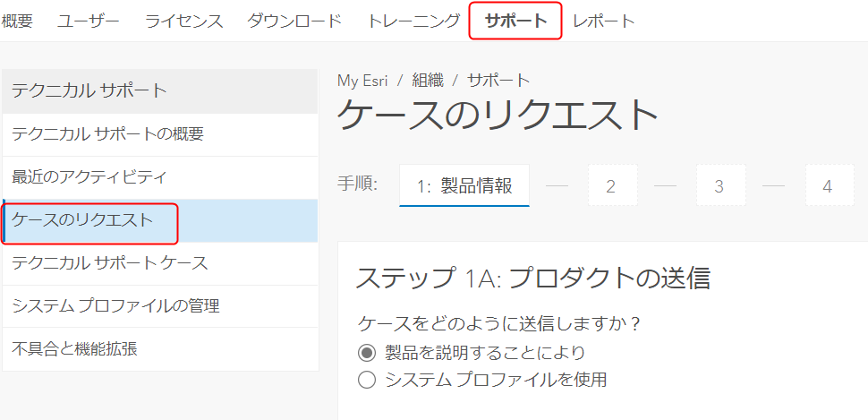Open the ライセンス tab
This screenshot has width=868, height=420.
183,21
